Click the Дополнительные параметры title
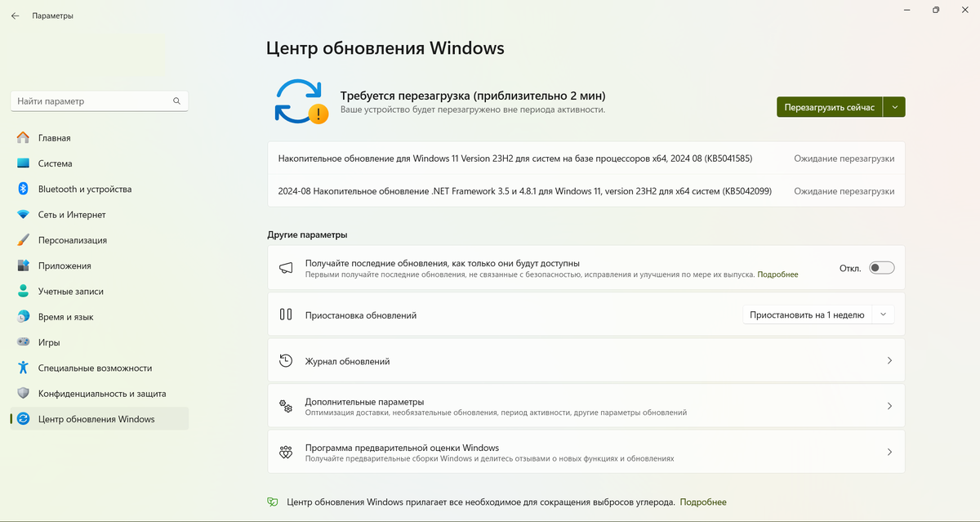Image resolution: width=980 pixels, height=522 pixels. point(364,402)
